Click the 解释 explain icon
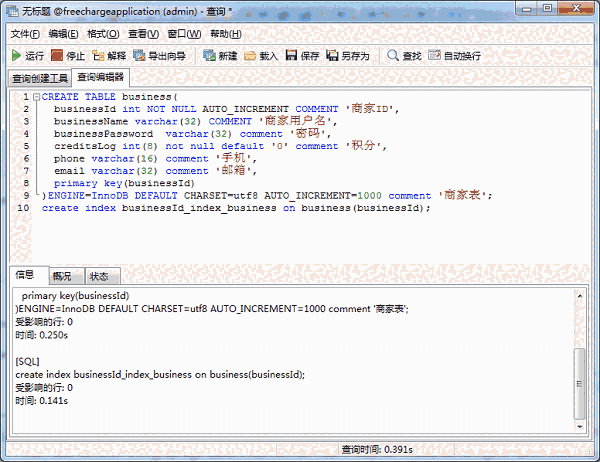The height and width of the screenshot is (462, 600). pyautogui.click(x=109, y=56)
